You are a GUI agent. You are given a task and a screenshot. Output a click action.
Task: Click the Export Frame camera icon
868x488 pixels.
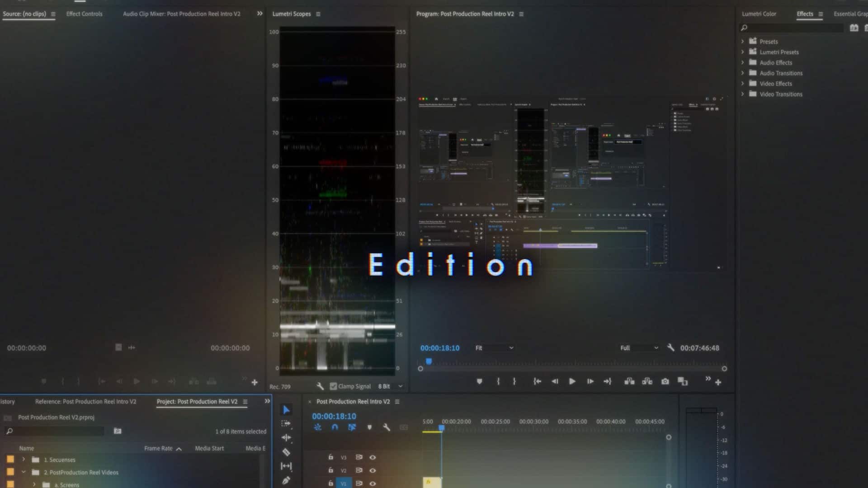coord(665,382)
